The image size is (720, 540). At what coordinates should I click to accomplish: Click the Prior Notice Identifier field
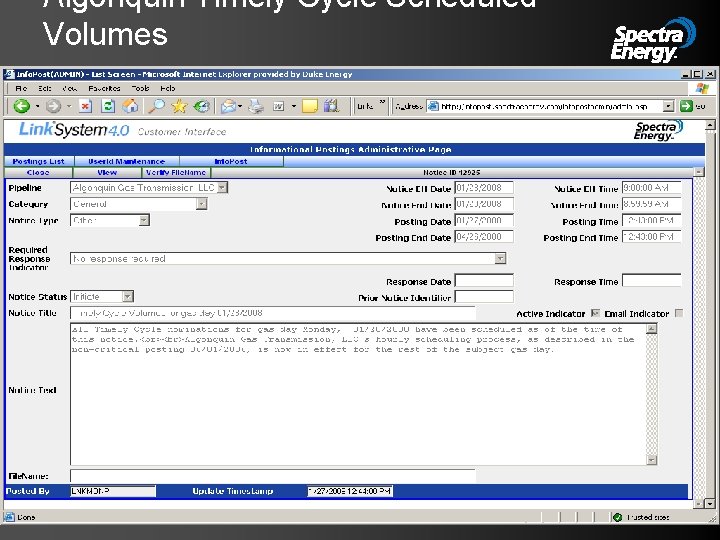484,297
